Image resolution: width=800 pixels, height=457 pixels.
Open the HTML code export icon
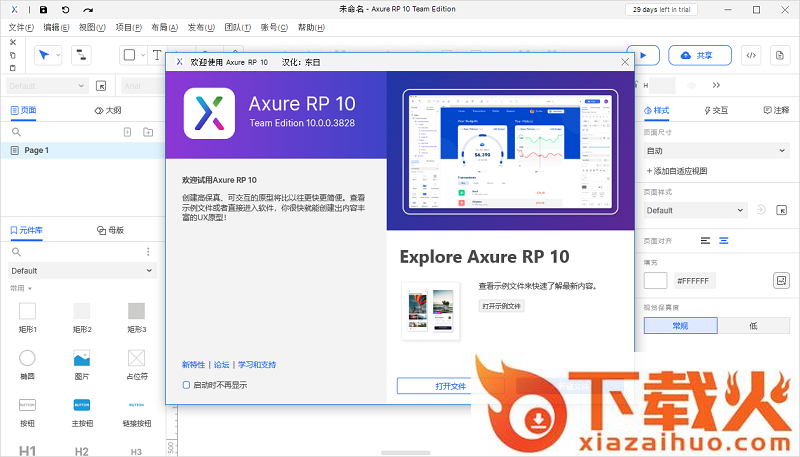click(751, 55)
